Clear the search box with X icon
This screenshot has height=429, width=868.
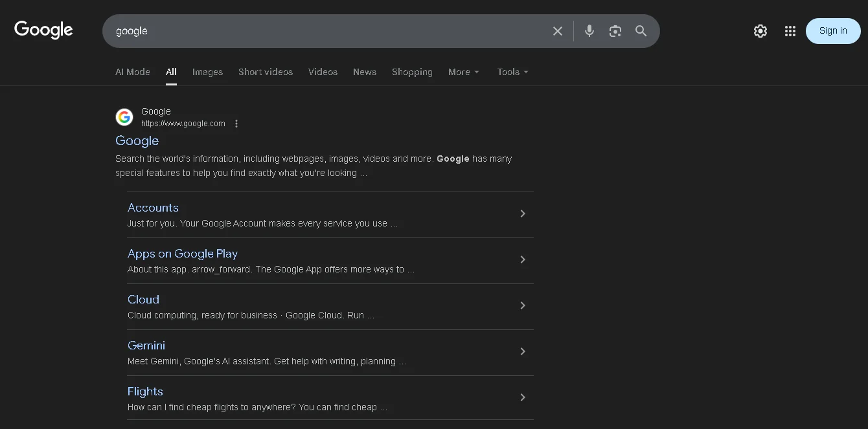tap(557, 31)
